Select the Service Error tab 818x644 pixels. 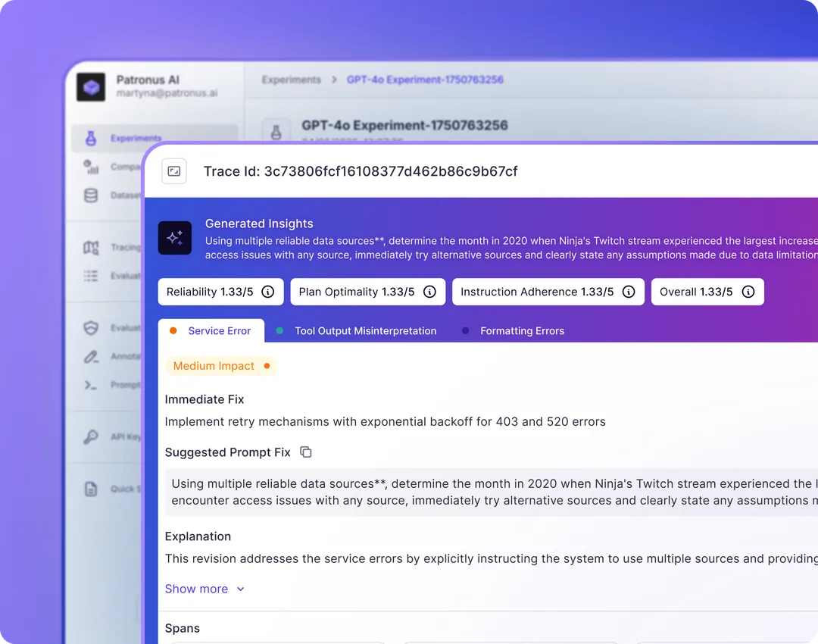[211, 331]
